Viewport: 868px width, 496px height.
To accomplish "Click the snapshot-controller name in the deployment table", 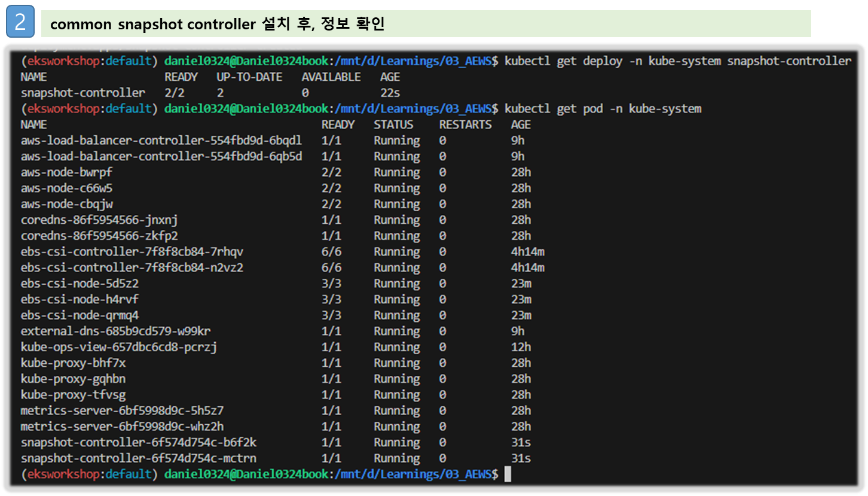I will tap(83, 93).
